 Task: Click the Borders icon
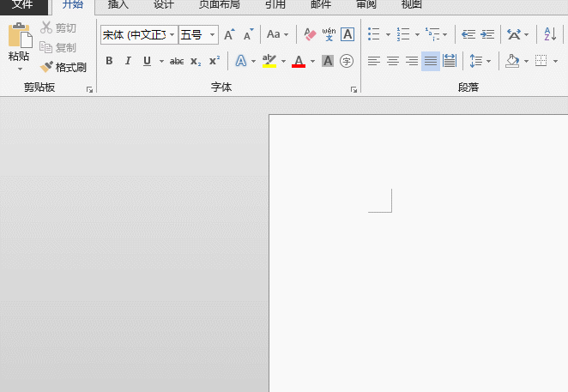pyautogui.click(x=541, y=61)
